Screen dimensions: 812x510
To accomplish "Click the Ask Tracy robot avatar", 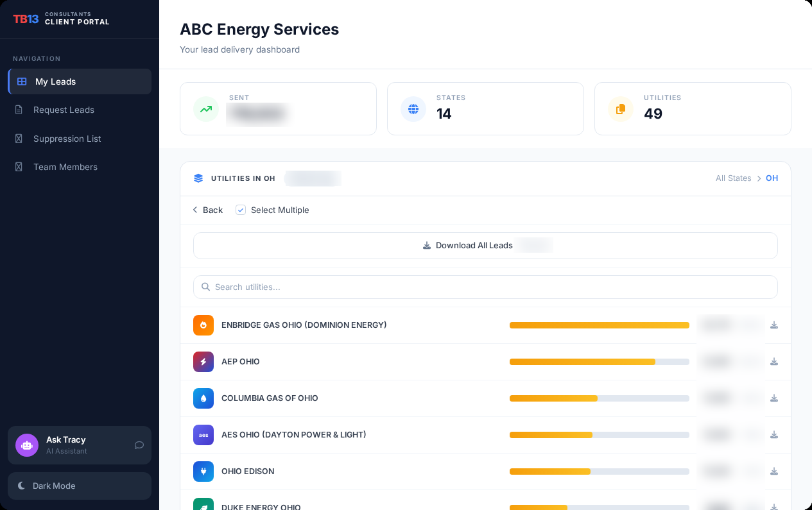I will pos(27,445).
